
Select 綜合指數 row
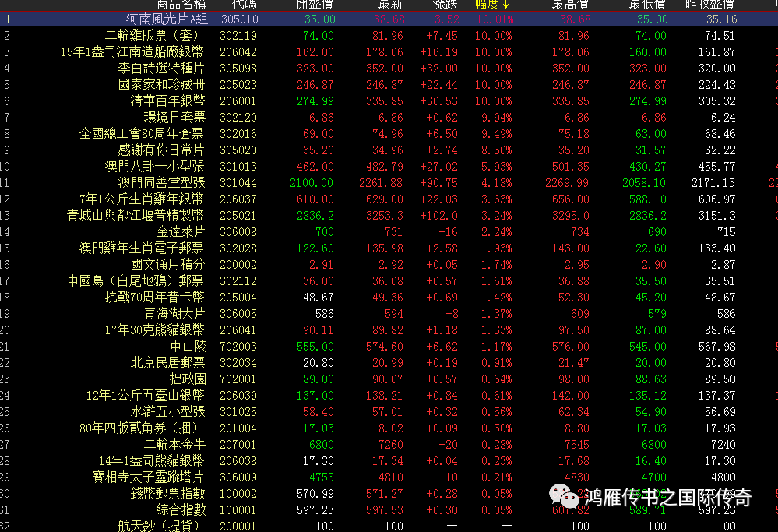click(181, 510)
